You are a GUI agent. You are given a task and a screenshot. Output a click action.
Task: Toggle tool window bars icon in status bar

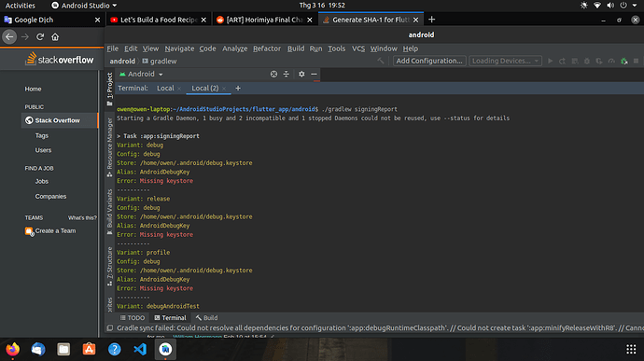[x=109, y=327]
